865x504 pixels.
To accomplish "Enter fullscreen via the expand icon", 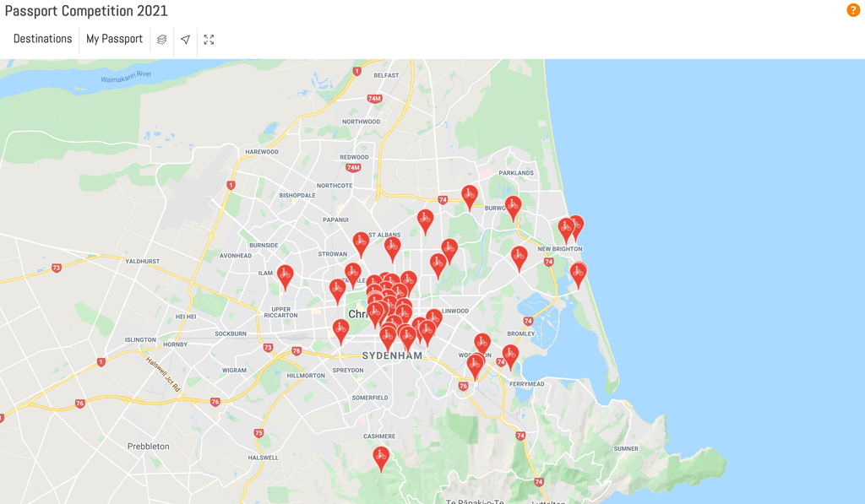I will click(209, 40).
